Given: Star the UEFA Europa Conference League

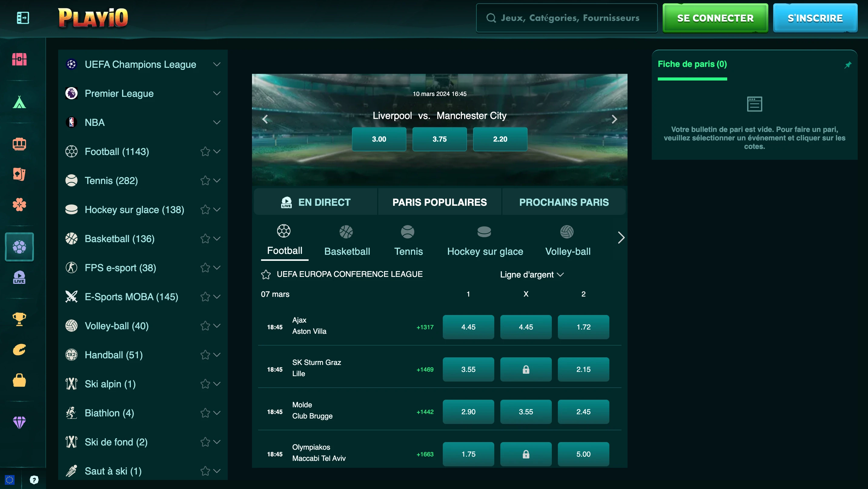Looking at the screenshot, I should point(266,274).
